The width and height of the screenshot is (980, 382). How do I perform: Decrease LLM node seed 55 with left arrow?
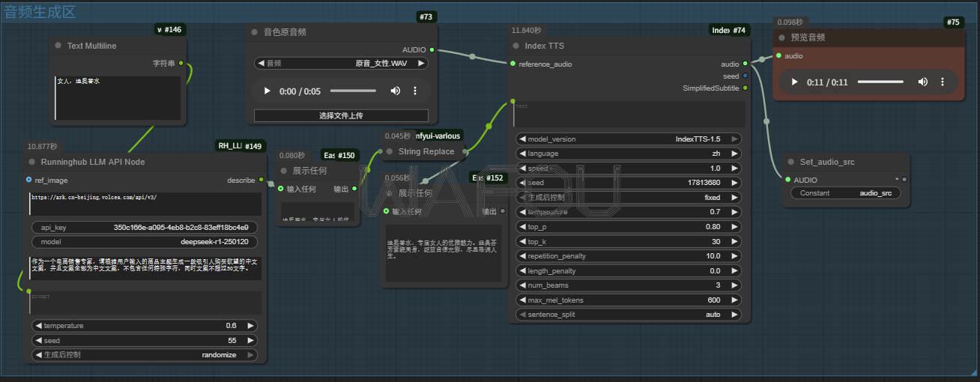[x=37, y=341]
